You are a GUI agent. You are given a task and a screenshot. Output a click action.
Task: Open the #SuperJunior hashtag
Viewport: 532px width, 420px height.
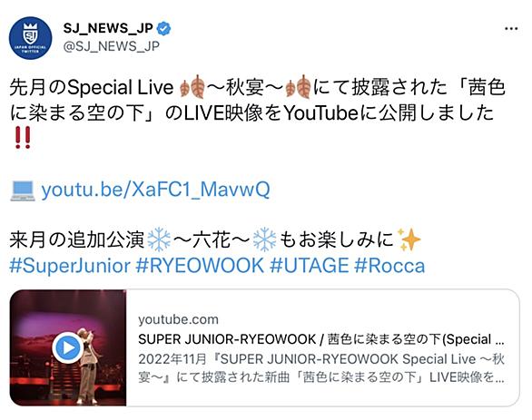(x=70, y=266)
